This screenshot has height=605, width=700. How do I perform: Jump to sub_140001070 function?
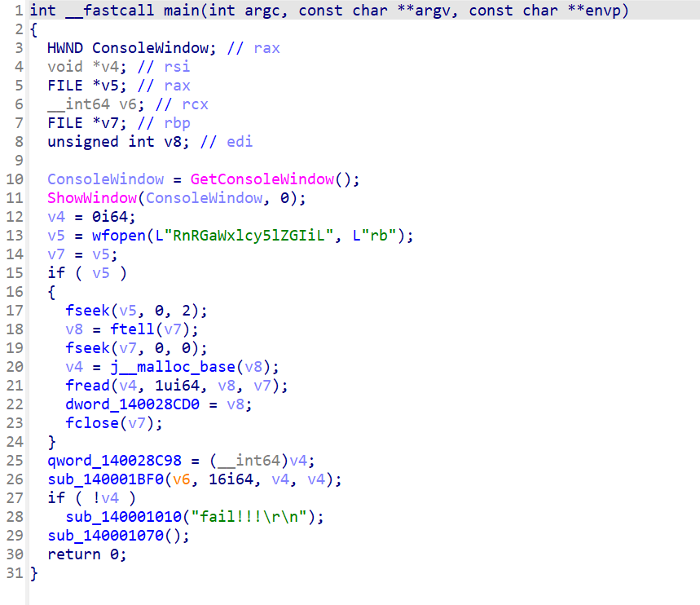pos(106,536)
